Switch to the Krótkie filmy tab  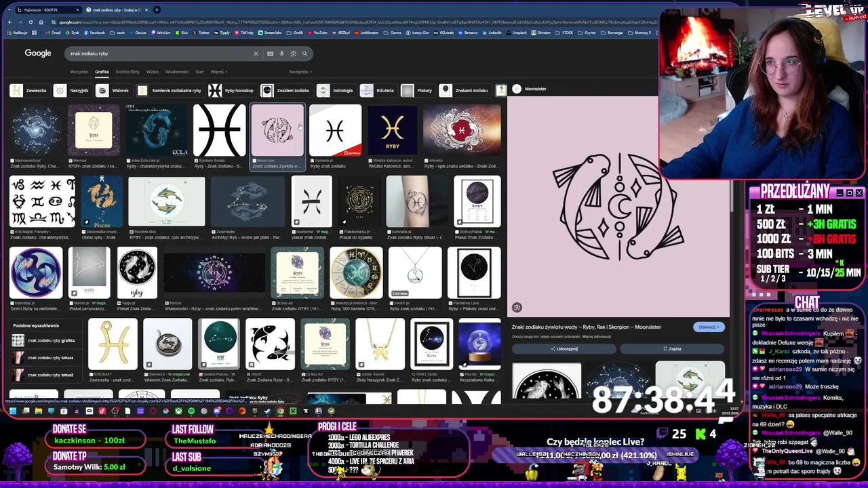point(127,72)
